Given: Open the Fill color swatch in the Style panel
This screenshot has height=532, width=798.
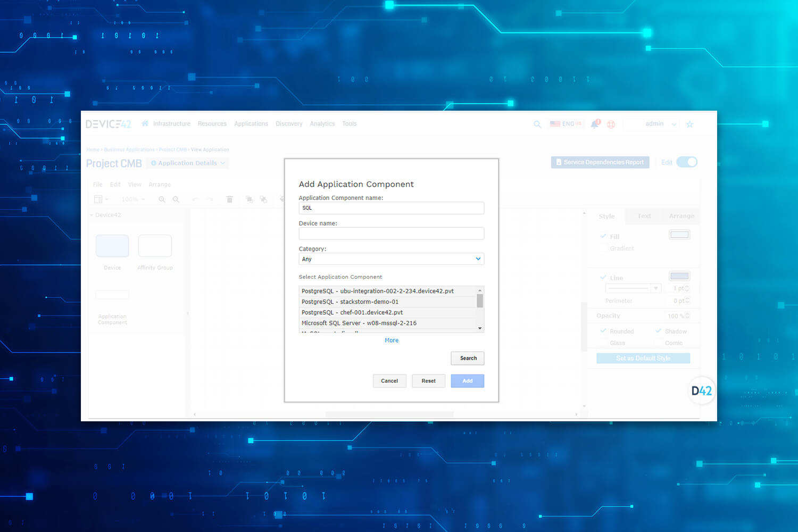Looking at the screenshot, I should click(x=679, y=234).
